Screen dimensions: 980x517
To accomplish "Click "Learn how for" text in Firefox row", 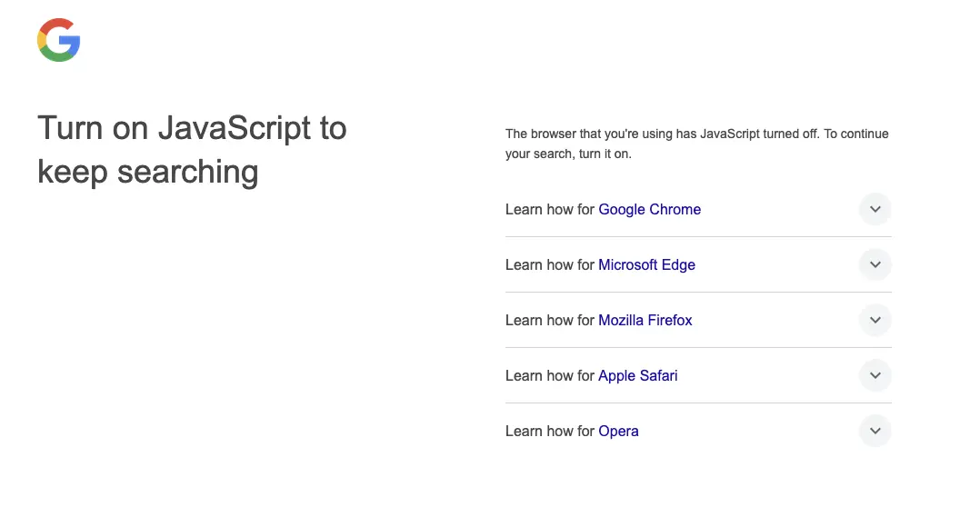I will pyautogui.click(x=549, y=321).
